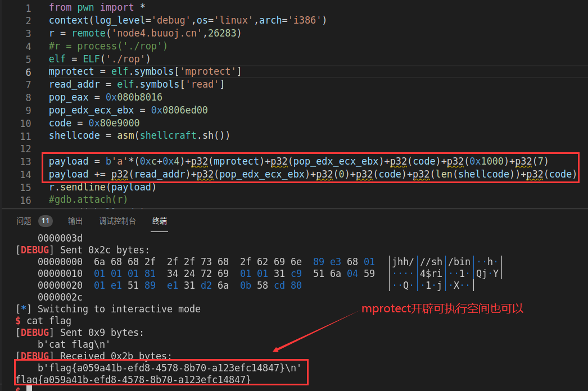Click the #gdb.attach(r) comment line
Screen dimensions: 588x391
[88, 200]
